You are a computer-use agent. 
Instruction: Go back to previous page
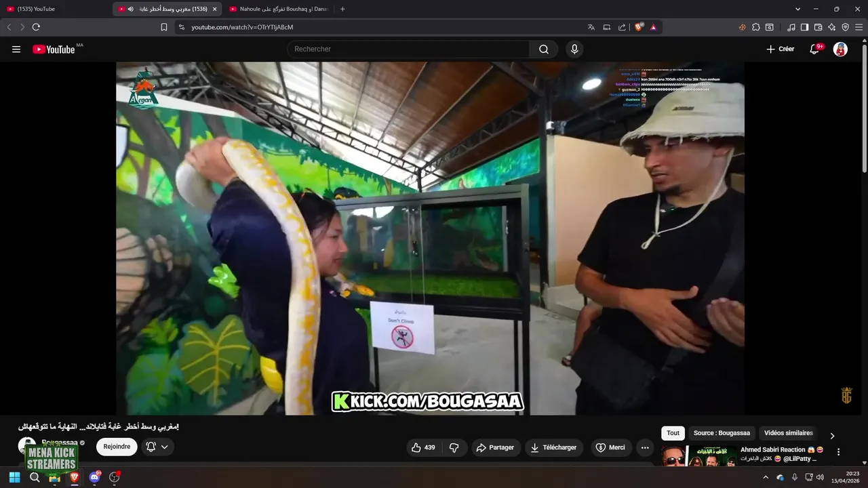tap(9, 27)
